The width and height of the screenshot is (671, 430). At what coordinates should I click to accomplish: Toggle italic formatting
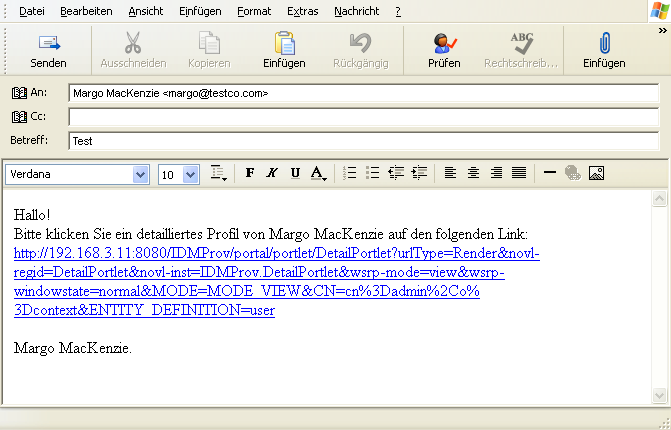coord(272,173)
